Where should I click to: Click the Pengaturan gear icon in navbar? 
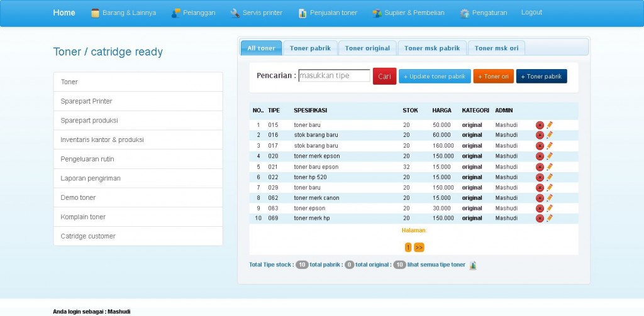pos(464,13)
